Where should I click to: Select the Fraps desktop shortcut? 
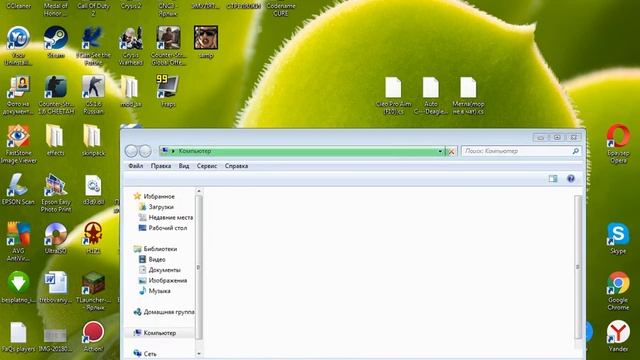[x=168, y=91]
